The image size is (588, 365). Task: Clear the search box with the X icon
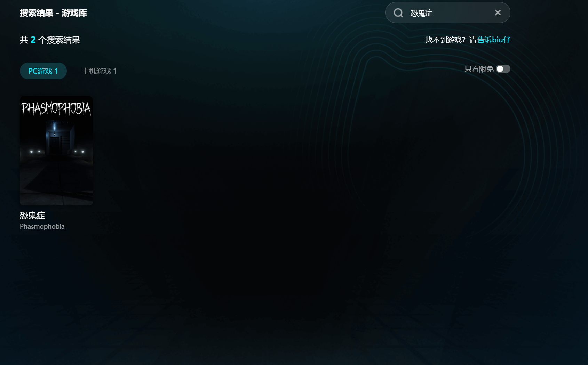pos(498,13)
